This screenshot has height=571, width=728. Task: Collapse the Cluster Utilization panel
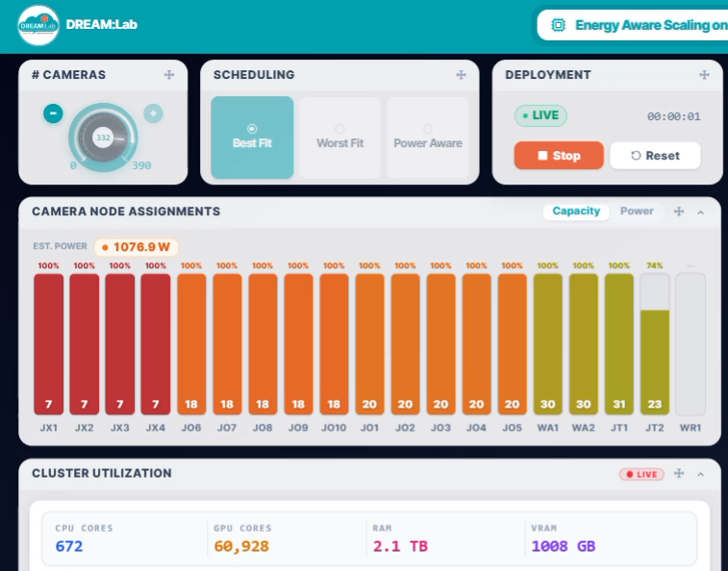tap(701, 474)
